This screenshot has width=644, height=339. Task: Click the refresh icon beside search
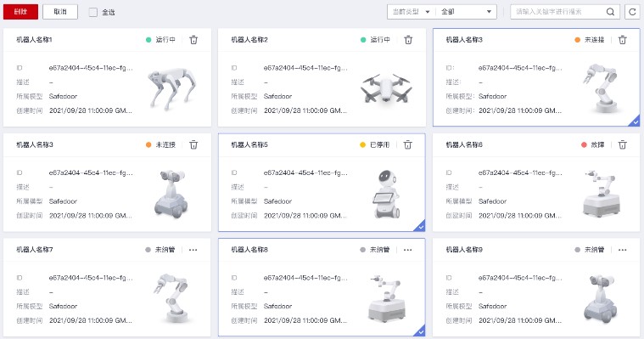pyautogui.click(x=632, y=12)
